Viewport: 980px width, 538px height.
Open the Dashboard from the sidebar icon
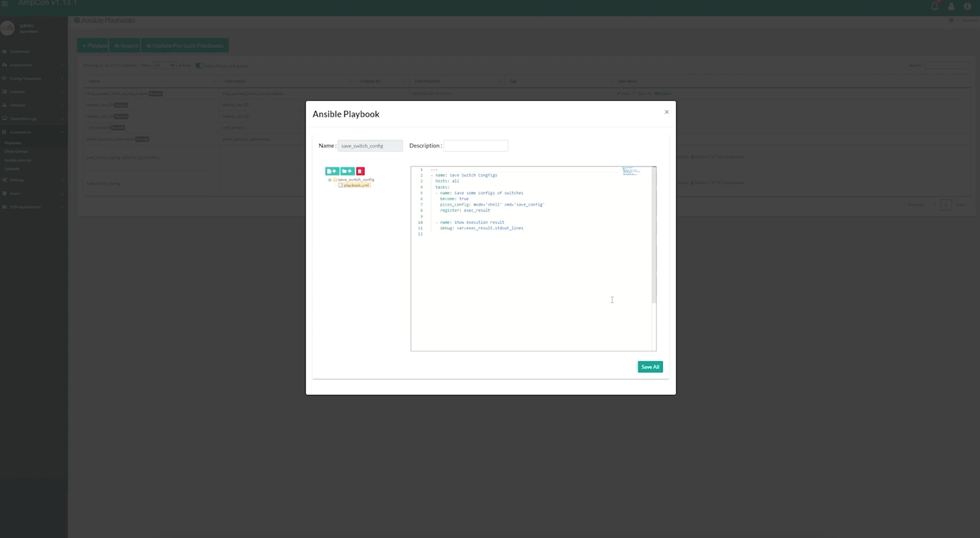21,51
